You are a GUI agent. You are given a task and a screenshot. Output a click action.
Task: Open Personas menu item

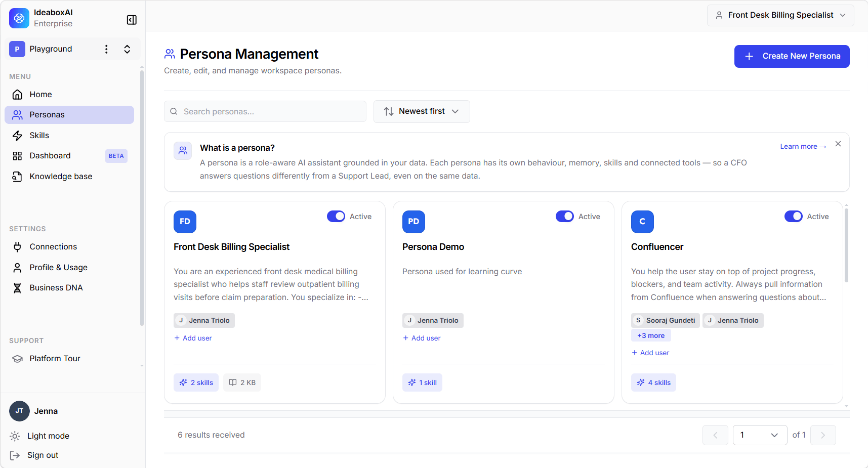(x=69, y=115)
